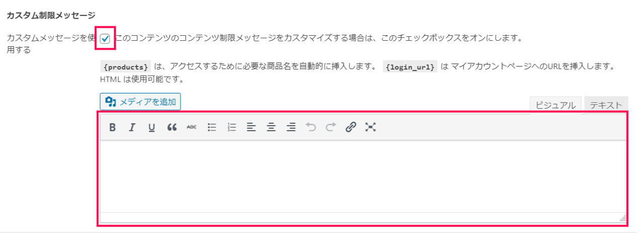
Task: Apply strikethrough formatting
Action: pyautogui.click(x=192, y=128)
